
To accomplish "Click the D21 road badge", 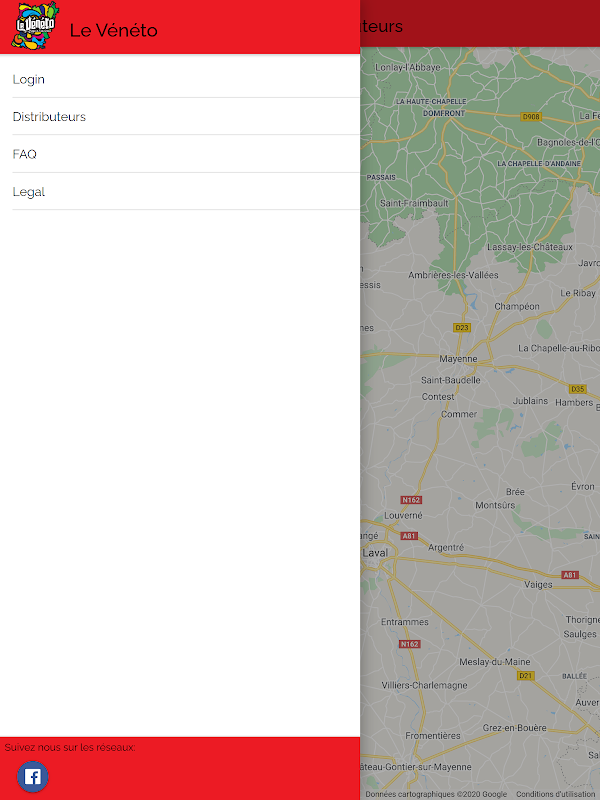I will (x=525, y=676).
